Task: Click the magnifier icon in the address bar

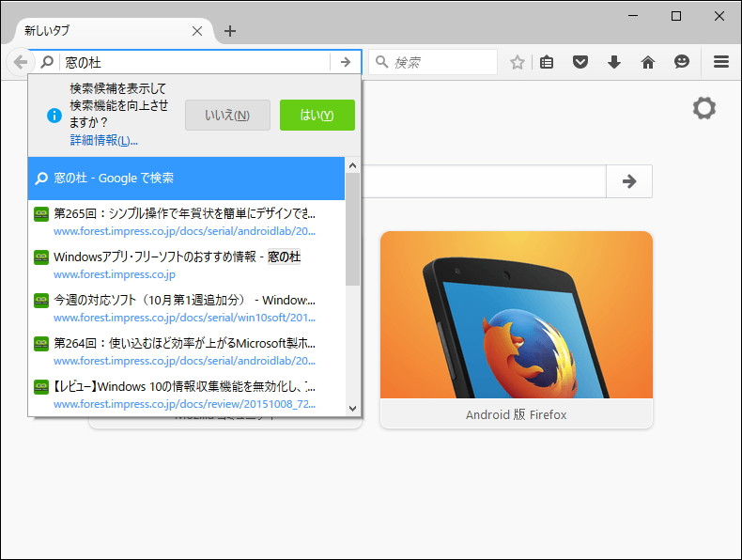Action: coord(47,62)
